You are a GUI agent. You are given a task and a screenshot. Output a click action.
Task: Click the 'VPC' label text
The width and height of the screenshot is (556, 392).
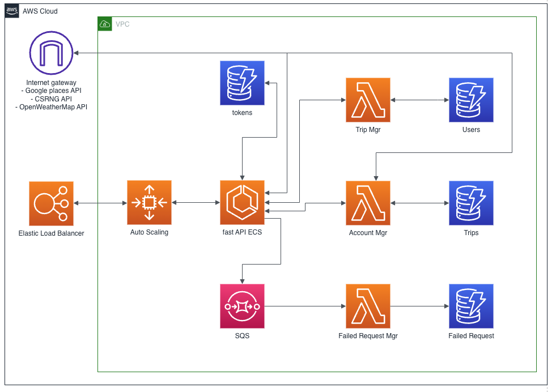(x=122, y=24)
